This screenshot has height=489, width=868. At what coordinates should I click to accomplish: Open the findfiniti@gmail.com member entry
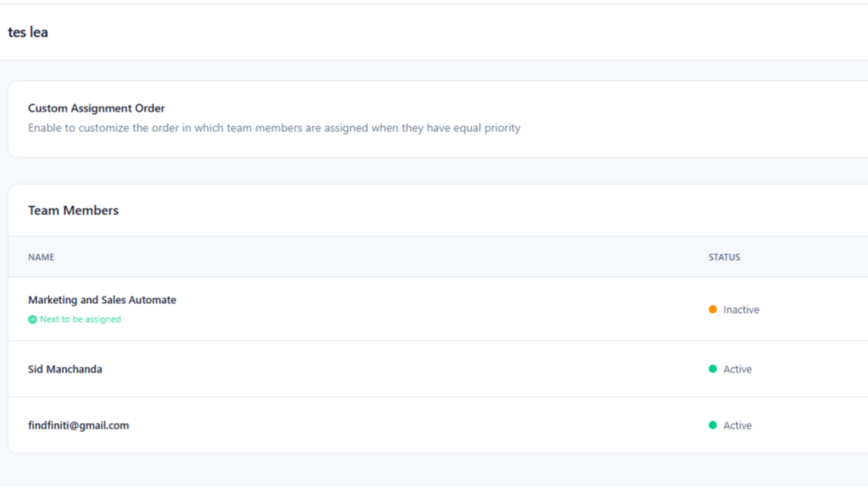coord(78,425)
